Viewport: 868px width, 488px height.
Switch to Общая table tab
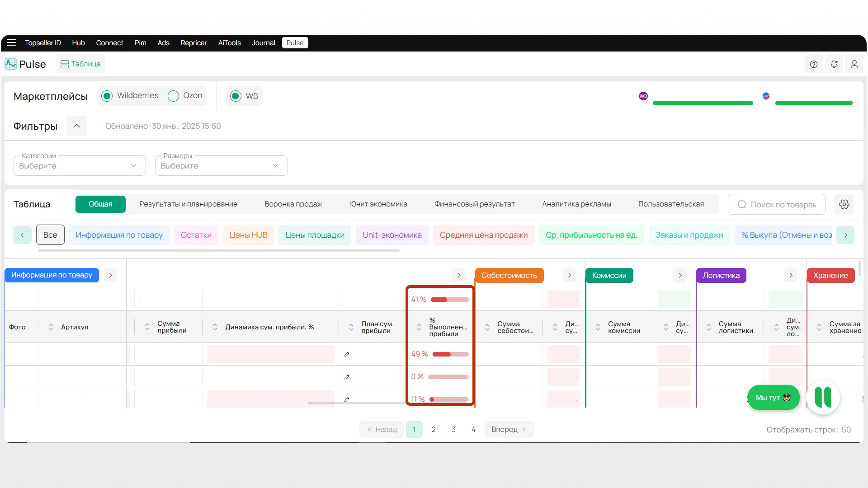pos(100,204)
